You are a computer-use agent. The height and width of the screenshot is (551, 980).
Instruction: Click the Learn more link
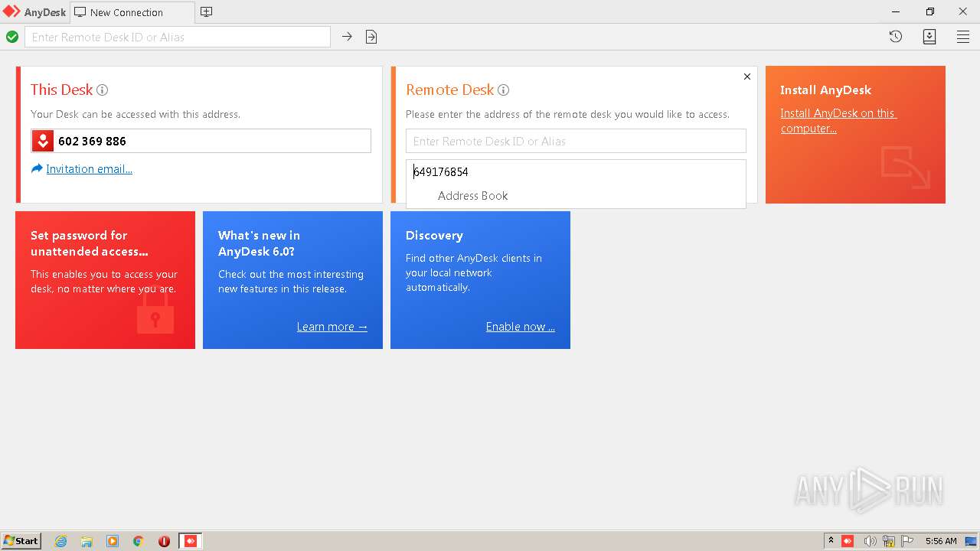click(x=332, y=327)
